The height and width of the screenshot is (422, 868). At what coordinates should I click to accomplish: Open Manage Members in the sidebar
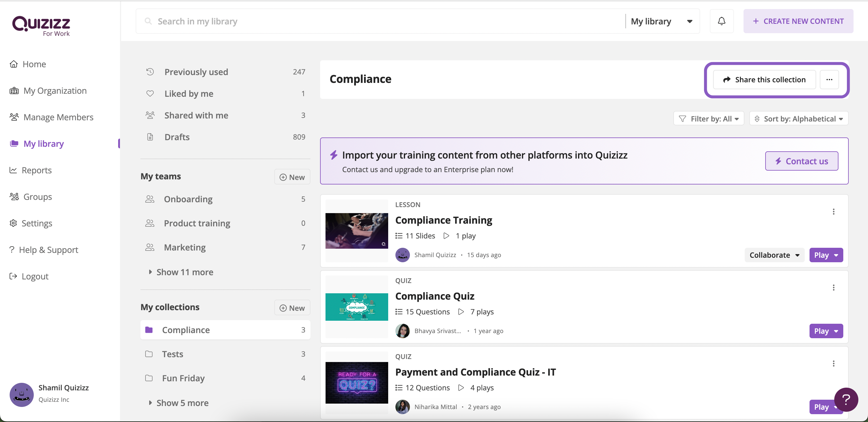click(58, 117)
